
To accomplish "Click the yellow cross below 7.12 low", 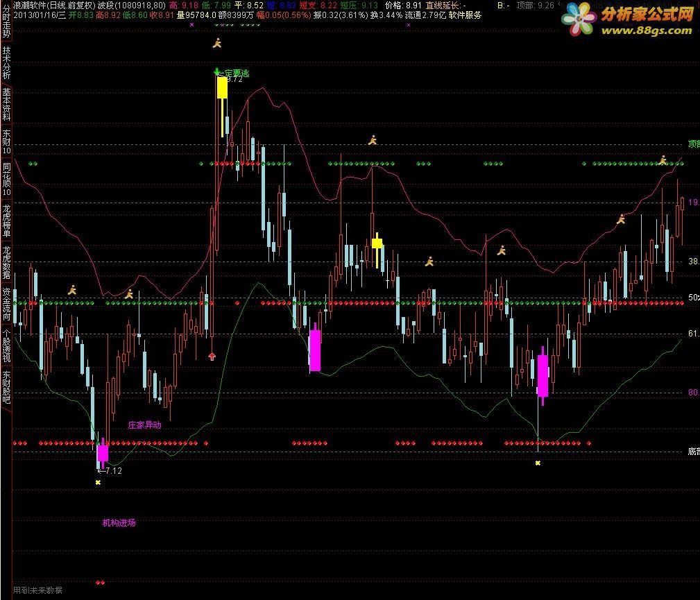I will tap(98, 482).
